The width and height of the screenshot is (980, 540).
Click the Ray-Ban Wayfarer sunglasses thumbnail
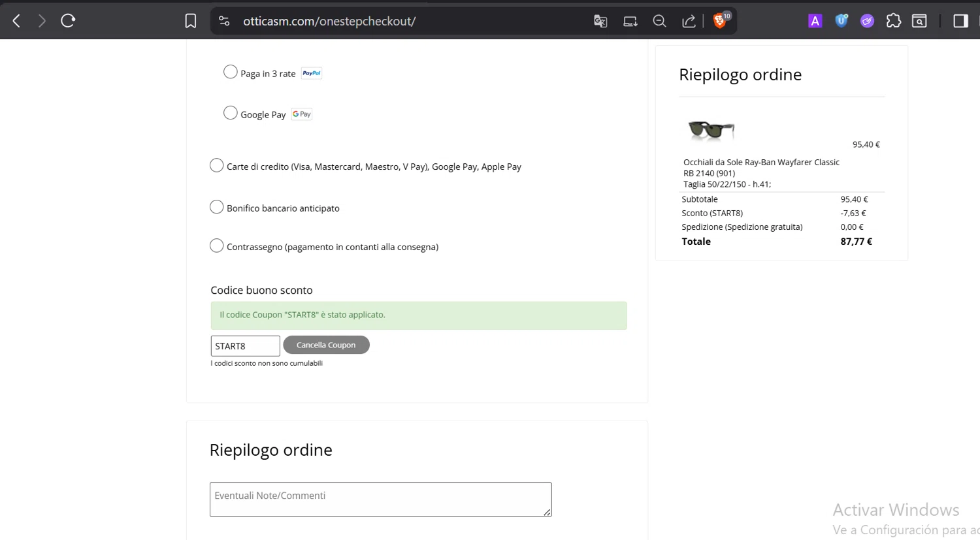click(711, 130)
